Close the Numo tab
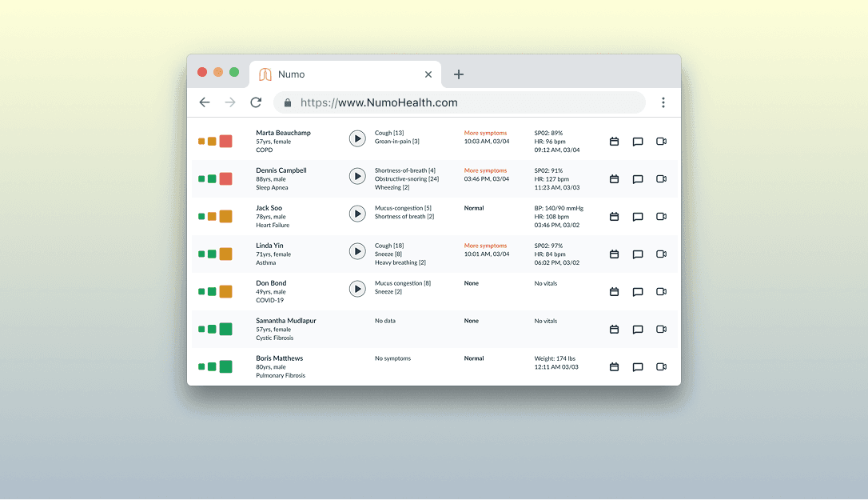This screenshot has width=868, height=500. (x=428, y=74)
